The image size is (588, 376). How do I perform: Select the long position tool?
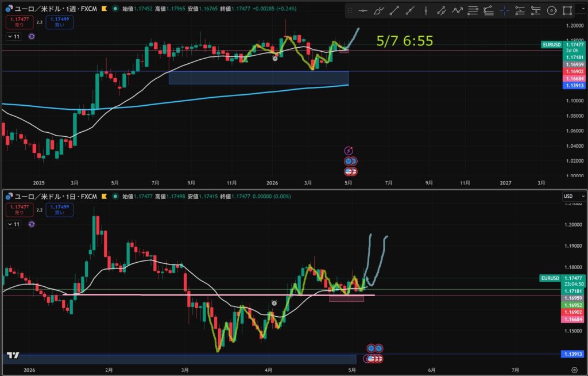tap(520, 11)
